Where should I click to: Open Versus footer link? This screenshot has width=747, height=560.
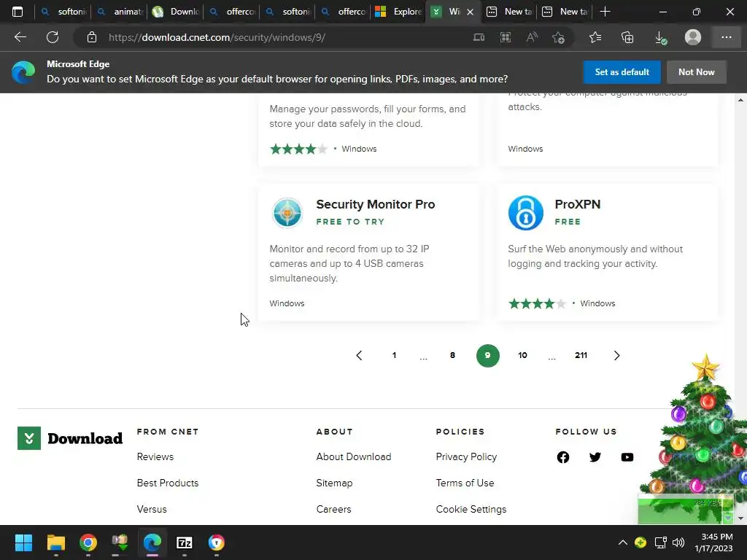pyautogui.click(x=152, y=509)
